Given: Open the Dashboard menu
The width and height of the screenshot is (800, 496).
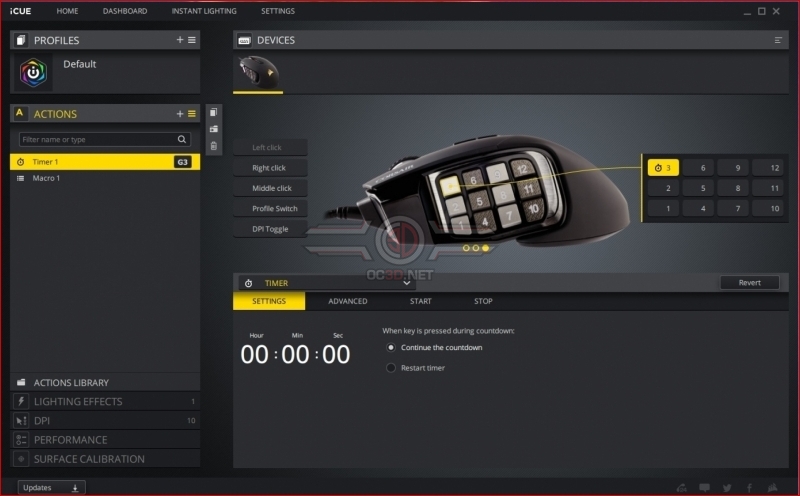Looking at the screenshot, I should (125, 11).
